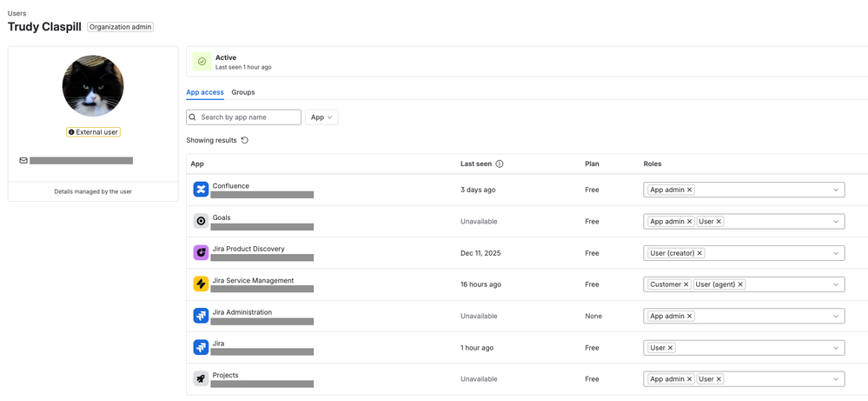Remove Customer role from Jira Service Management

point(686,284)
